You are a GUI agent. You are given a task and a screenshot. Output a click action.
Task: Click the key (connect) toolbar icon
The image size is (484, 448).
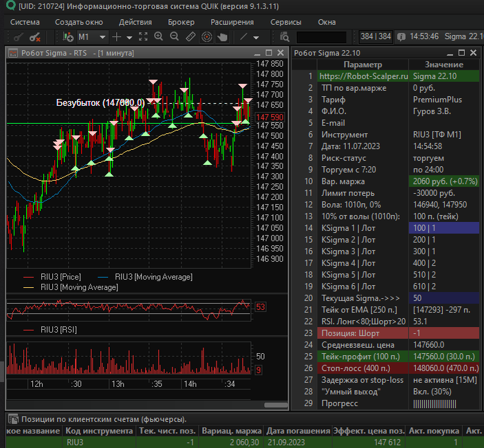[18, 37]
